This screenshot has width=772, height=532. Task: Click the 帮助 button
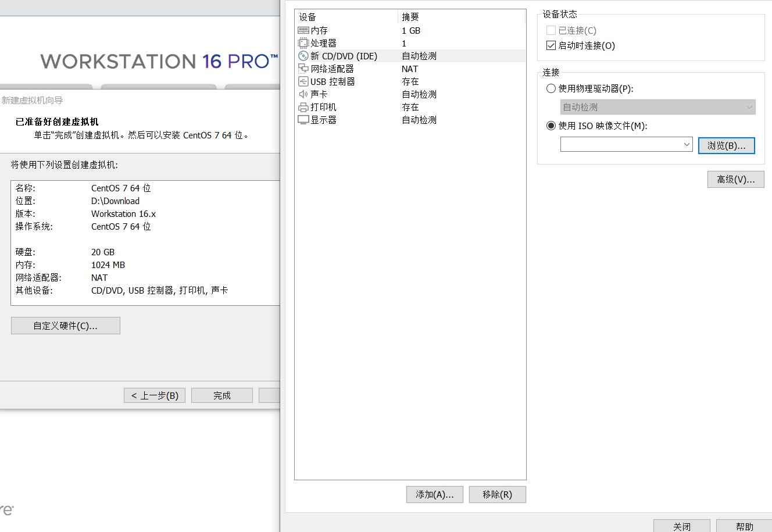click(x=745, y=526)
